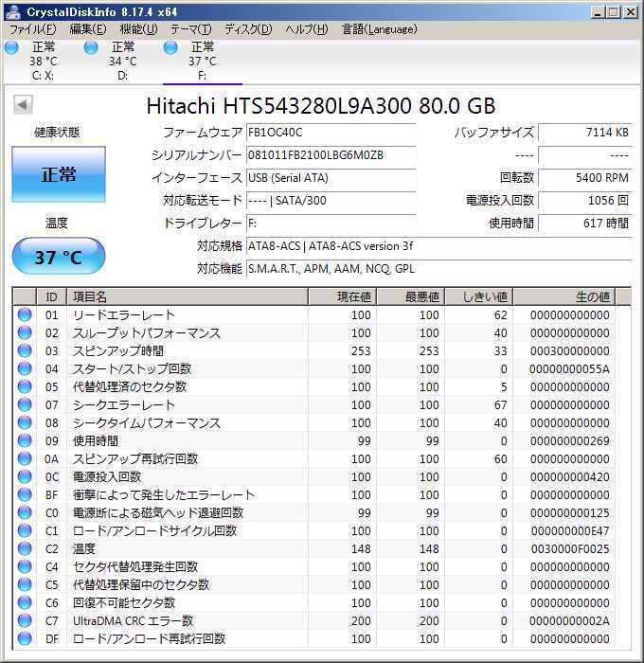Click the 使用時間 value 617 時間

pos(585,224)
